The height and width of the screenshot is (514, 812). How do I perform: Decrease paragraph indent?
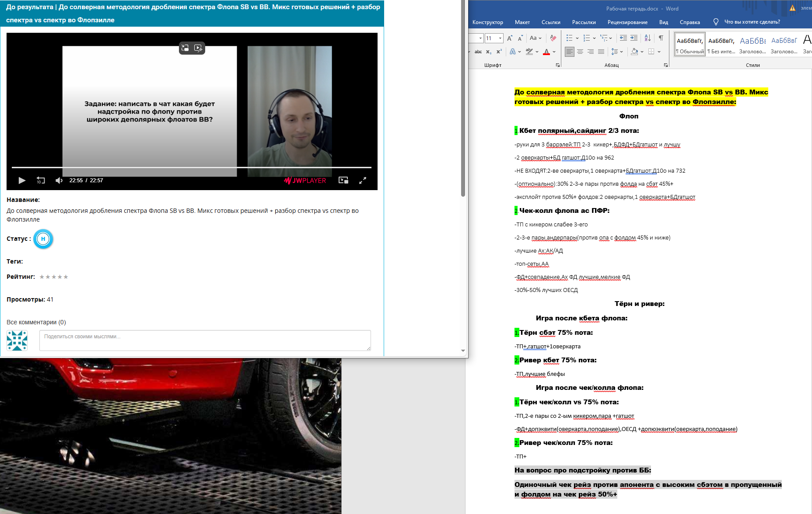(623, 38)
